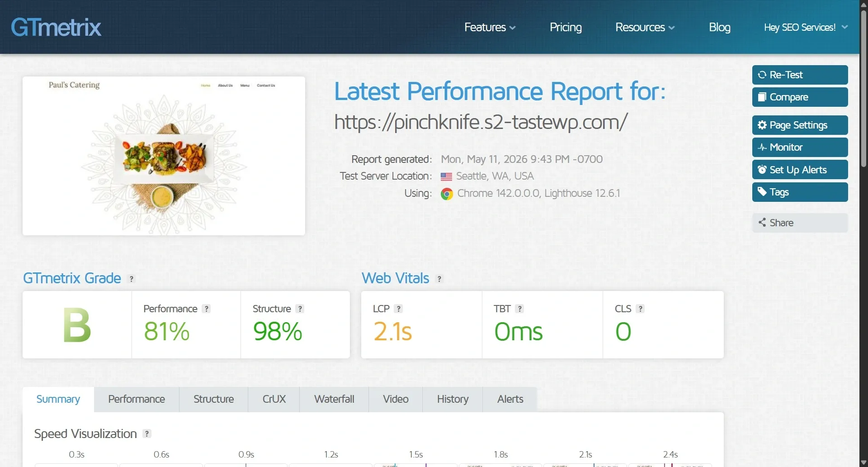Click the Re-Test button

800,75
